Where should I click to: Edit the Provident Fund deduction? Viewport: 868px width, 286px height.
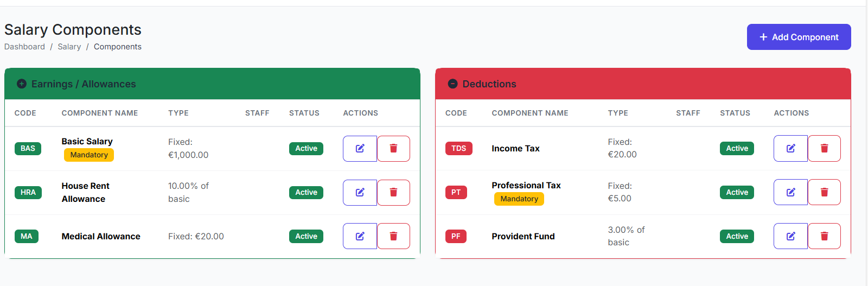790,236
